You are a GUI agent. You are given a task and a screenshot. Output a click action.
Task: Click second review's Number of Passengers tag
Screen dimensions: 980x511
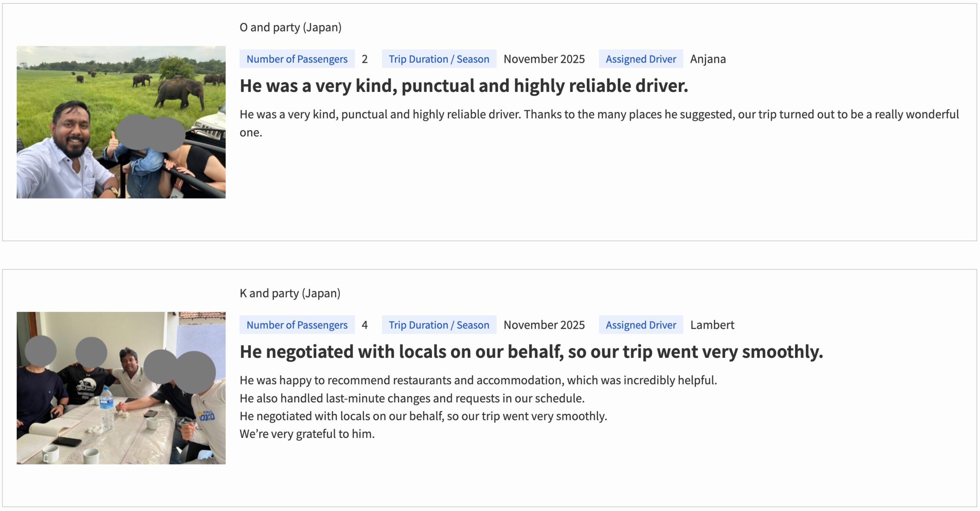[x=297, y=325]
